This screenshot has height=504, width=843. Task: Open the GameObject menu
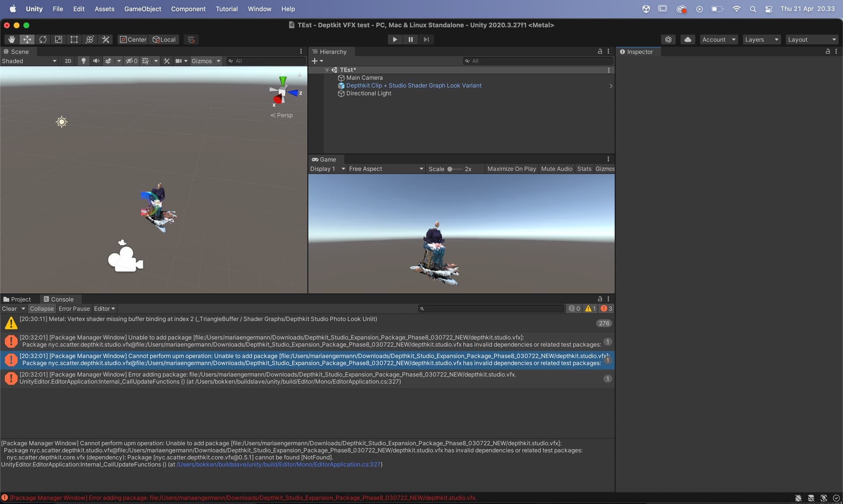coord(142,9)
